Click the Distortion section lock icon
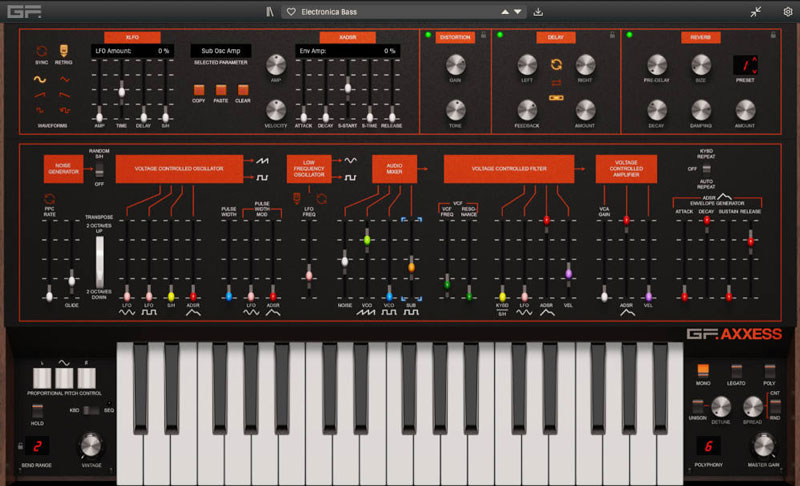Image resolution: width=800 pixels, height=486 pixels. pos(483,36)
